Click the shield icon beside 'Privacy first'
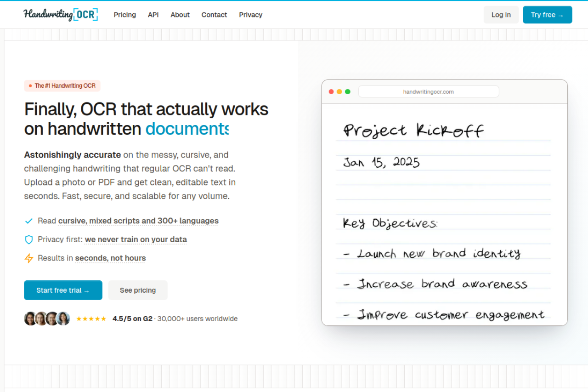The width and height of the screenshot is (588, 392). pyautogui.click(x=29, y=239)
